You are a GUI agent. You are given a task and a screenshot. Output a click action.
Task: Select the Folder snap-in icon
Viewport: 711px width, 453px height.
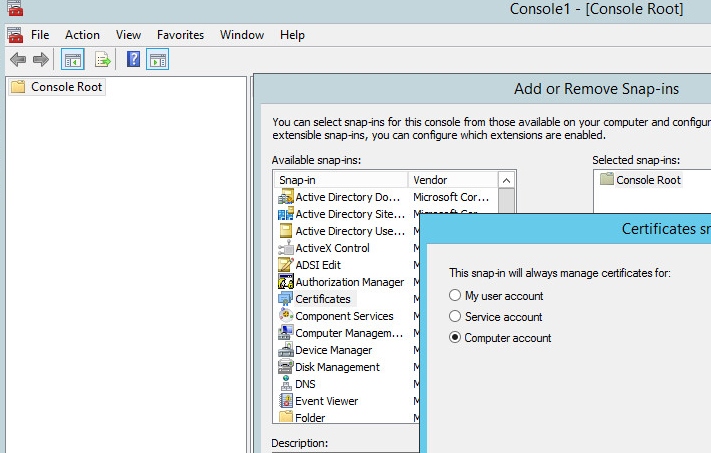286,417
